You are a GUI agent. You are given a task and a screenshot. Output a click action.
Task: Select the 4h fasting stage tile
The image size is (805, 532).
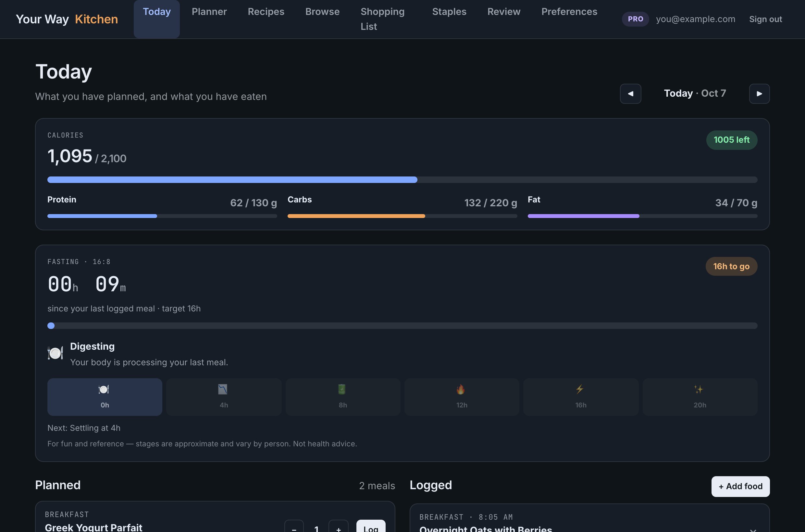pos(224,397)
